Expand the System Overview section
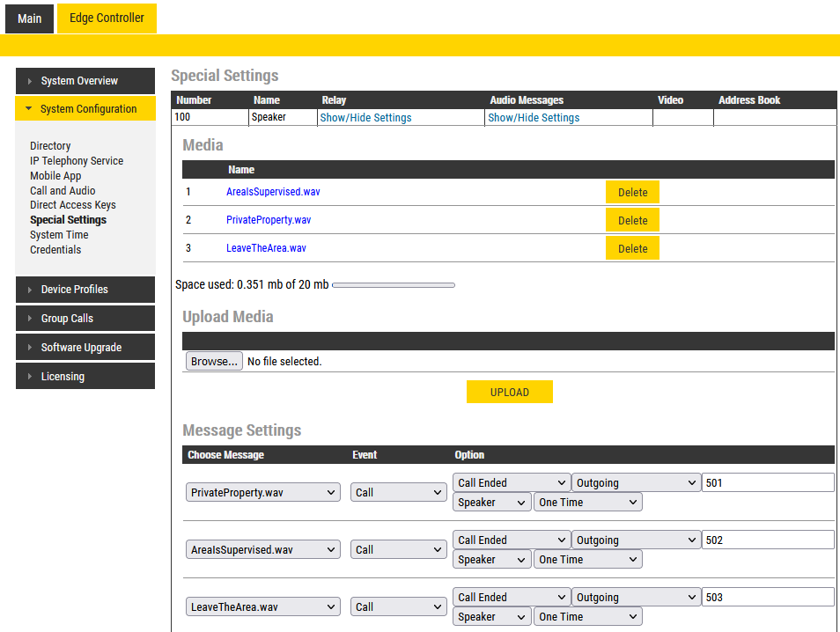The image size is (840, 632). coord(85,81)
